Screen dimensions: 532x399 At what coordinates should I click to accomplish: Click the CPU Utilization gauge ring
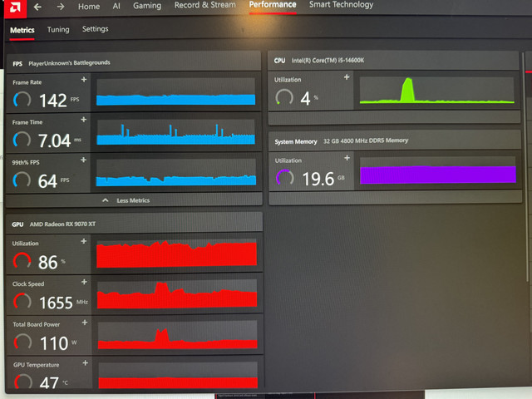tap(284, 97)
